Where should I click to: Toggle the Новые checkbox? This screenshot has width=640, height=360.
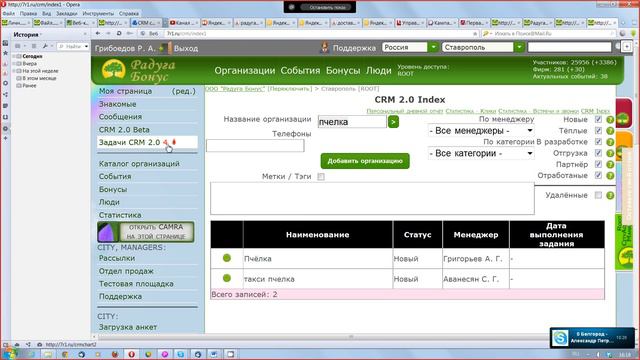point(598,120)
